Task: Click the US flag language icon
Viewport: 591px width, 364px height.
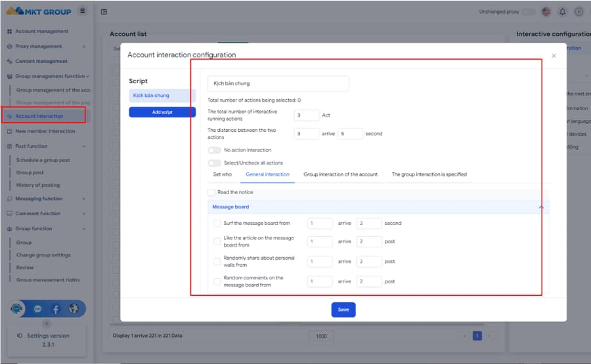Action: pos(546,12)
